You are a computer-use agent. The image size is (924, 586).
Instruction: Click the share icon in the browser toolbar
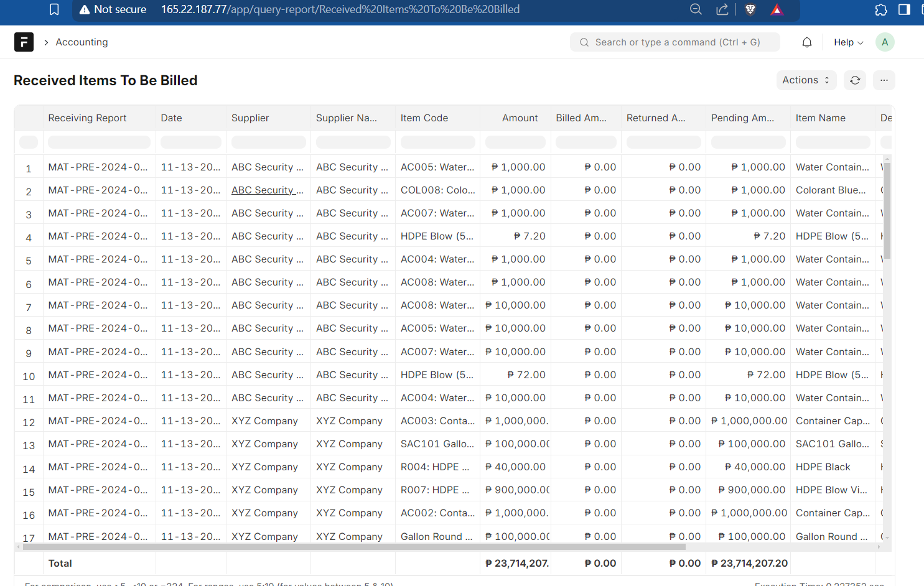722,10
